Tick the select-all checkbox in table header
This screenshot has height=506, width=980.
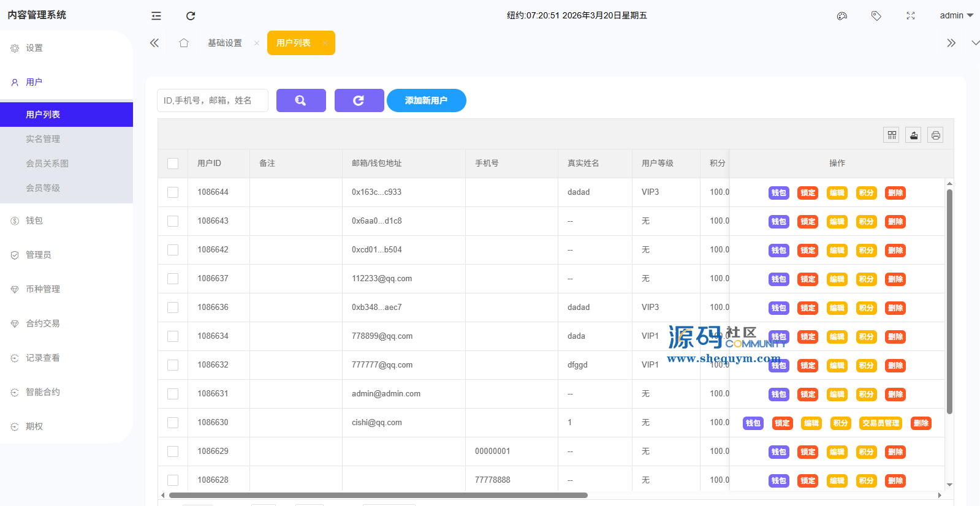[173, 164]
